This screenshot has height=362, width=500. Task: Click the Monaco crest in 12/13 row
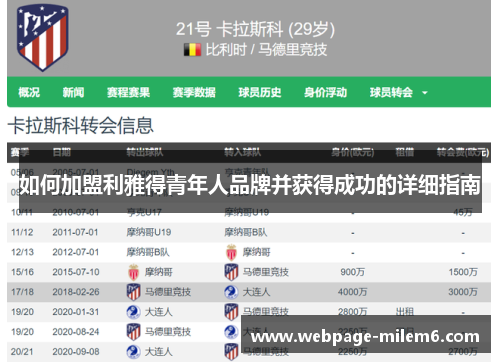(231, 252)
